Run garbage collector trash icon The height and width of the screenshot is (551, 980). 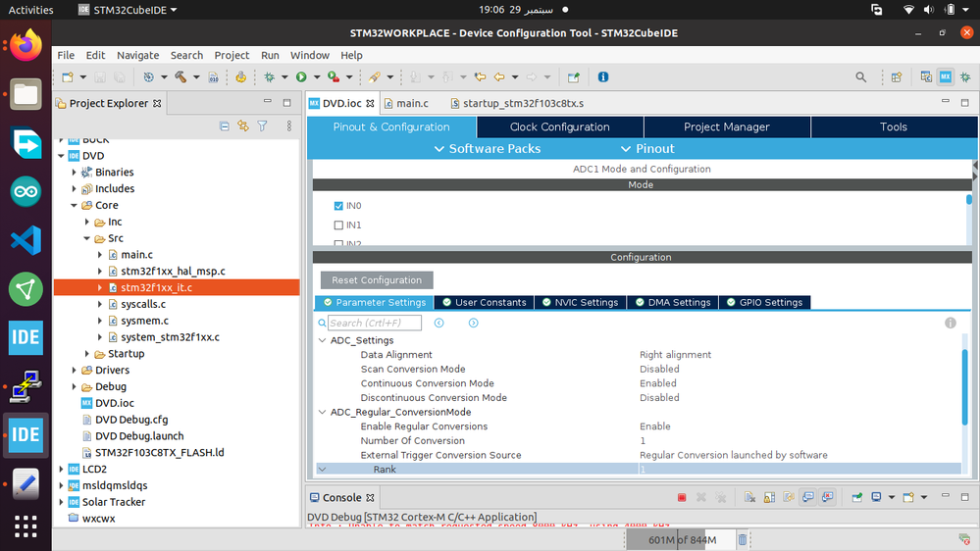(x=742, y=539)
